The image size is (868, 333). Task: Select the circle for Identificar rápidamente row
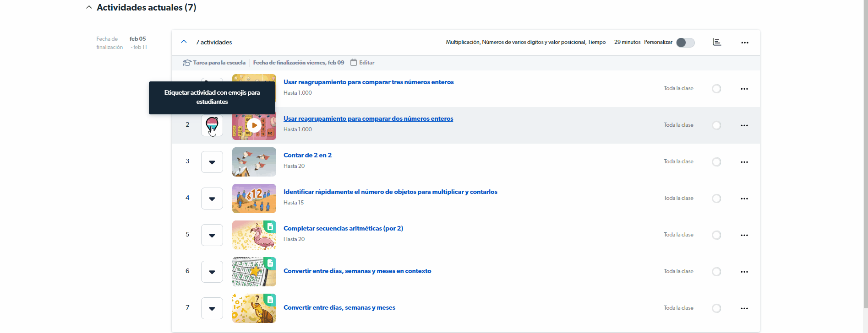coord(716,199)
